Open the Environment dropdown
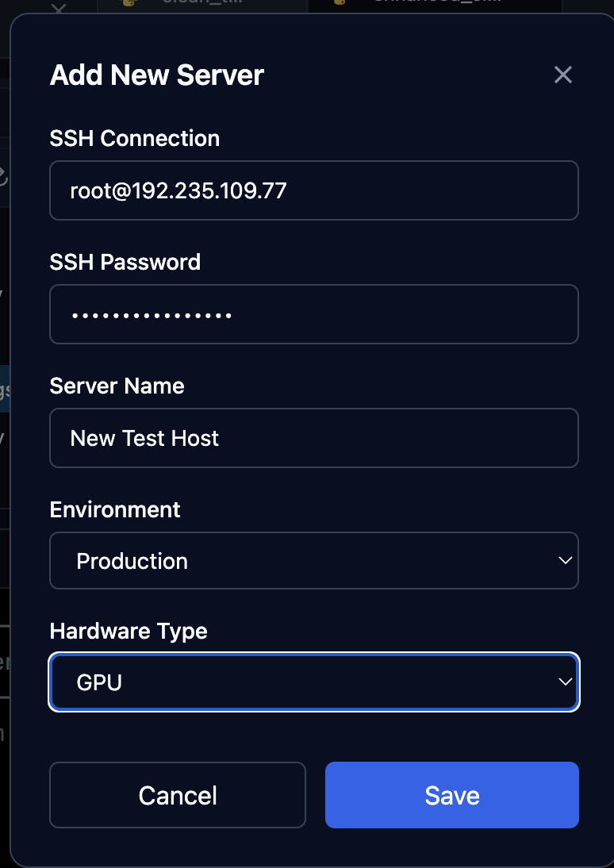 (x=314, y=560)
